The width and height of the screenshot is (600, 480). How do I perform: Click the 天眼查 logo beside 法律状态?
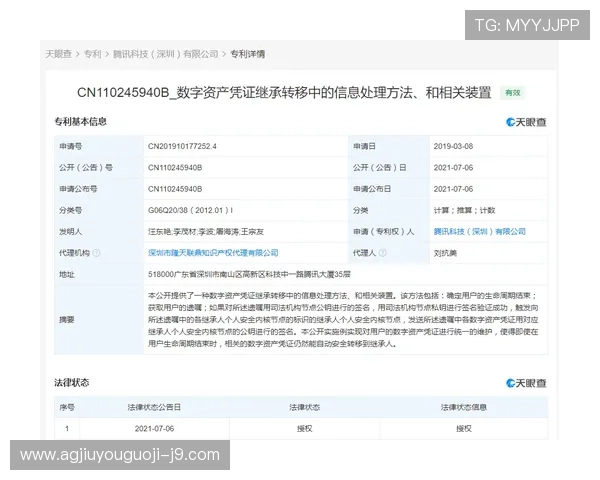pos(526,383)
